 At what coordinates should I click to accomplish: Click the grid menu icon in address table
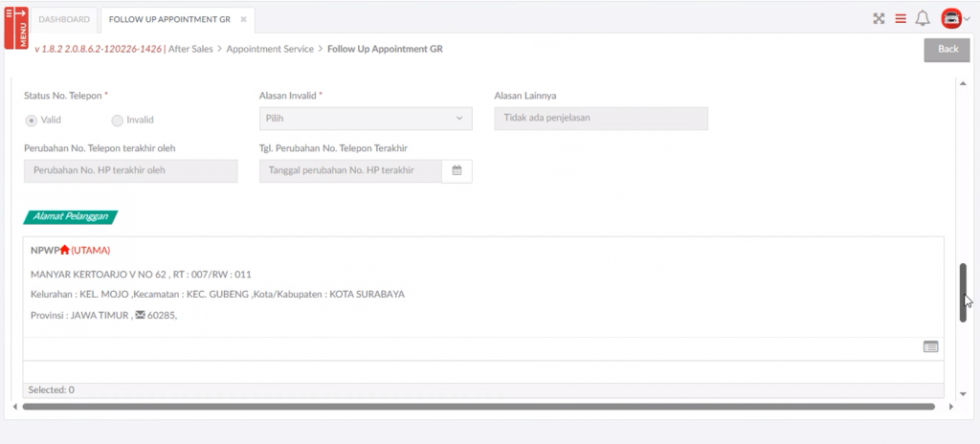click(x=930, y=347)
